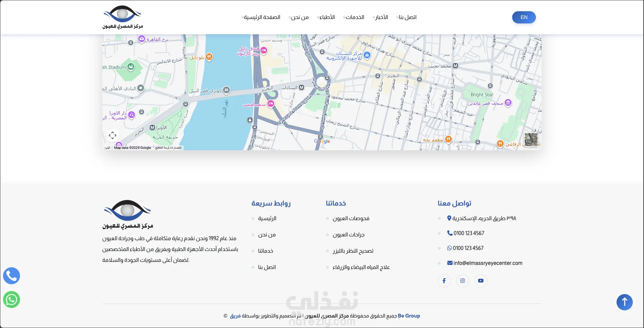This screenshot has height=328, width=644.
Task: Open the Facebook social icon
Action: (444, 281)
